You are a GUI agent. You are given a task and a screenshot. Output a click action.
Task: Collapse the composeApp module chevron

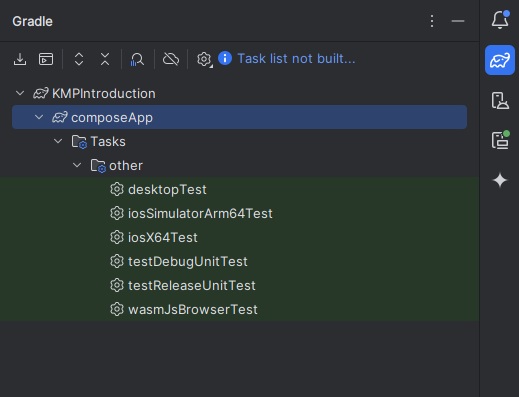click(39, 117)
